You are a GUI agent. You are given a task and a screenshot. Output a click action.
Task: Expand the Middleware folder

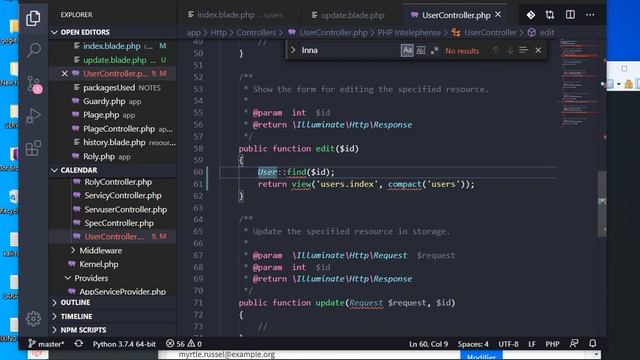100,250
